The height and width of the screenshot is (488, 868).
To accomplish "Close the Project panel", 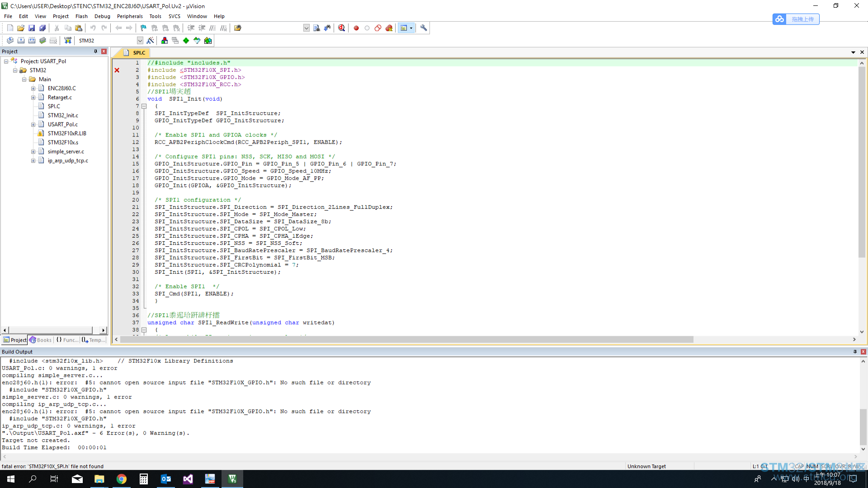I will [x=104, y=52].
